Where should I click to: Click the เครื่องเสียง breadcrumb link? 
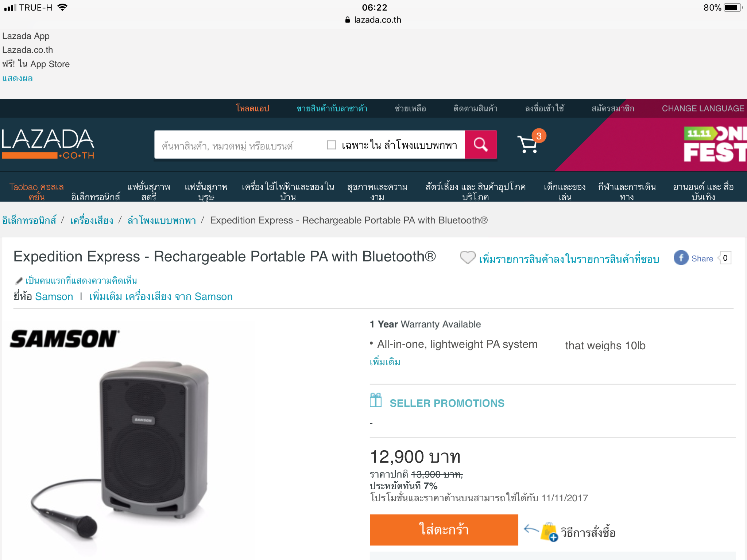click(92, 221)
